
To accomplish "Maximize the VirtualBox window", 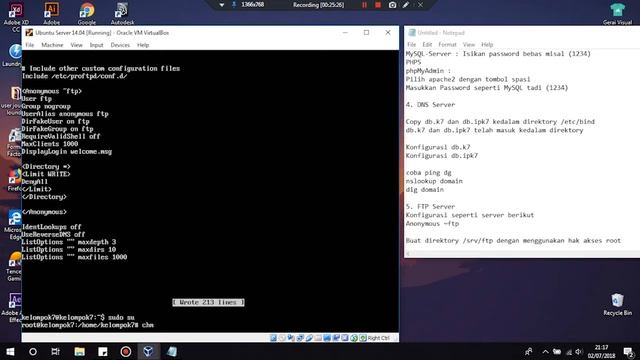I will (x=367, y=33).
